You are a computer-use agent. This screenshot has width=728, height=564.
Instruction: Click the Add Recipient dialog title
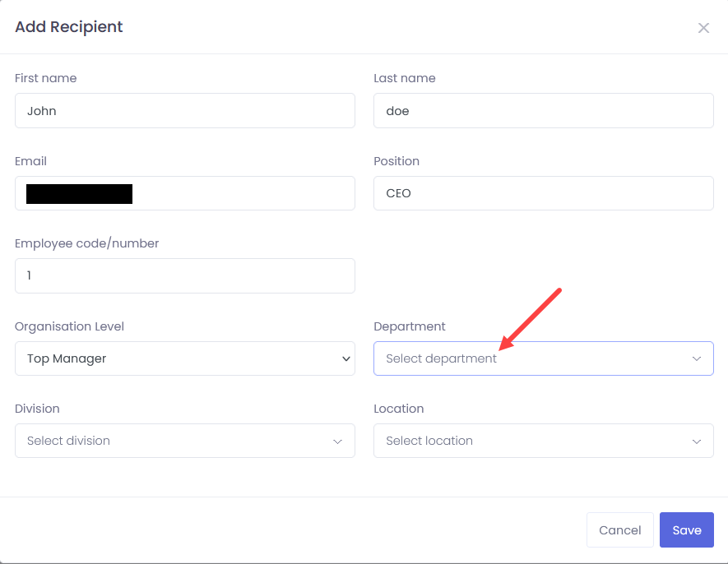(69, 27)
